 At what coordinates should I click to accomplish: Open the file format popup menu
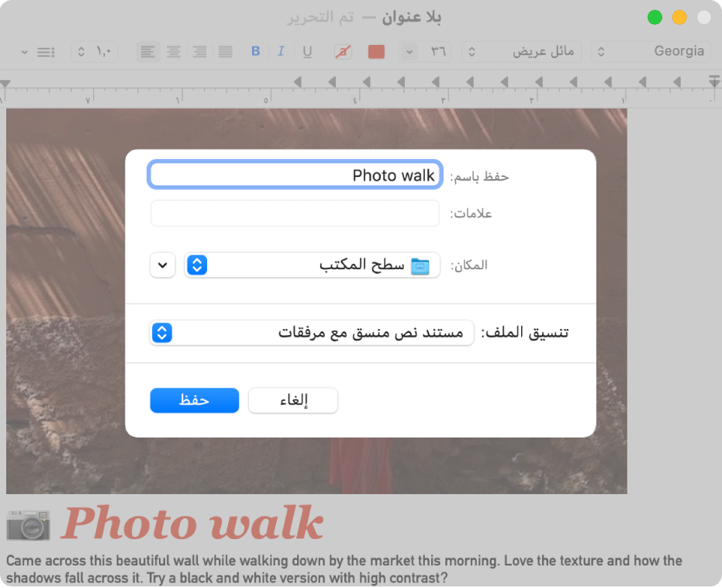coord(311,333)
